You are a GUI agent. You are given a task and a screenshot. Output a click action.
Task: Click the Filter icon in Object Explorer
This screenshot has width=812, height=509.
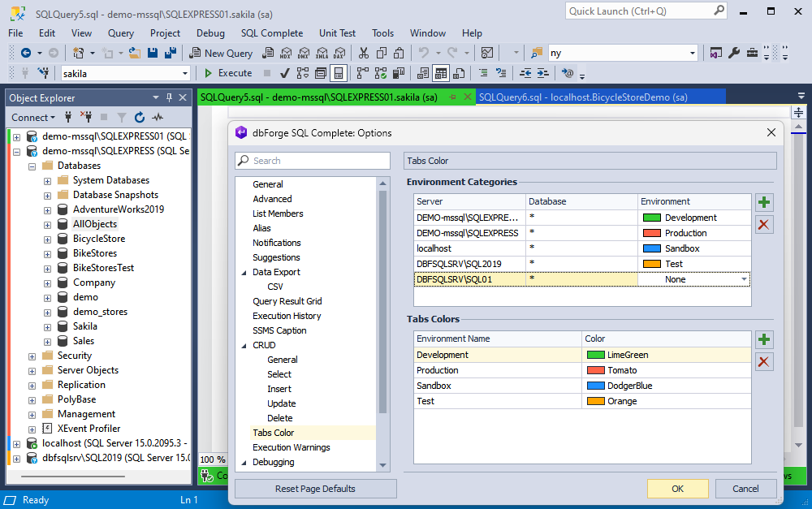(x=122, y=118)
